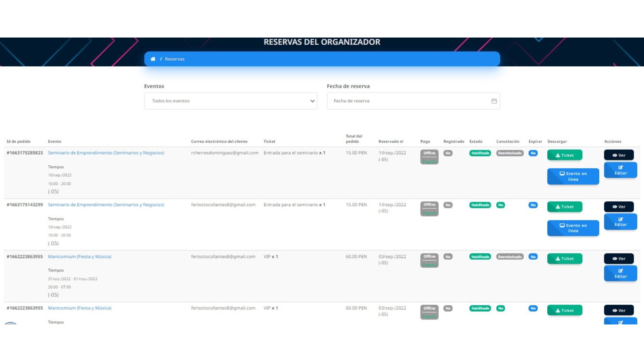Click the Editar pencil icon for the Manicomium reservation
644x362 pixels.
coord(620,271)
